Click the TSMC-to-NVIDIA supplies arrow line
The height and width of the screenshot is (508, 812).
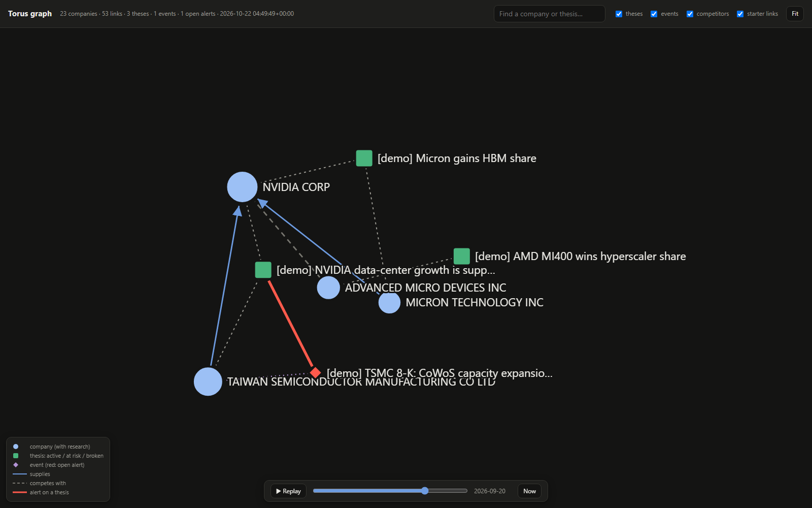coord(224,287)
